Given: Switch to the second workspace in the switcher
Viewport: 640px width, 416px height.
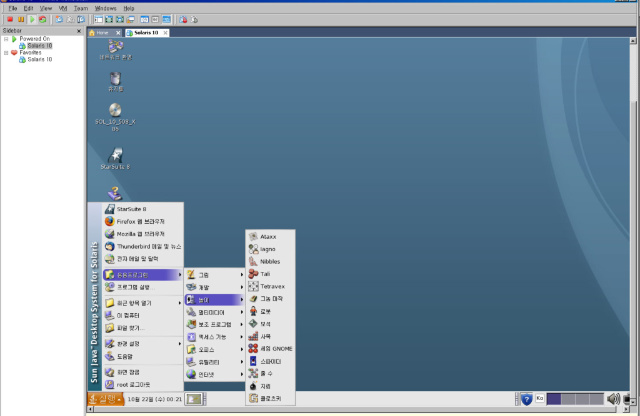Looking at the screenshot, I should point(568,399).
